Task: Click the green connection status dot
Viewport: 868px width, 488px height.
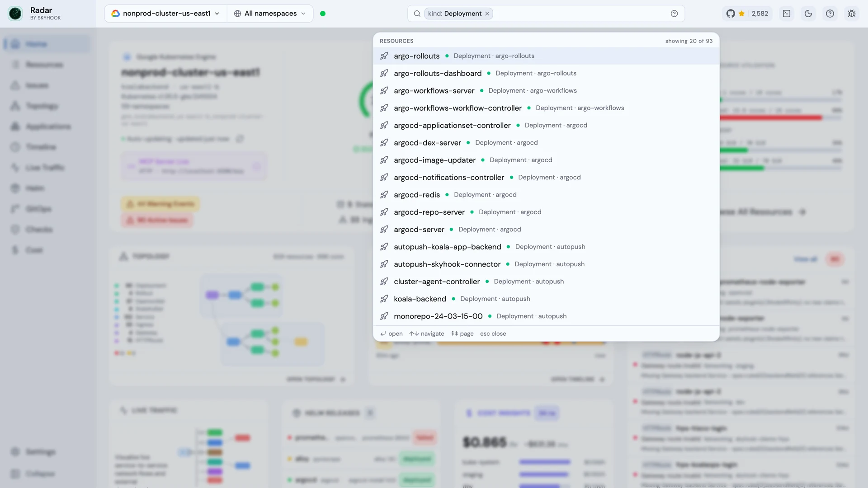Action: pos(323,14)
